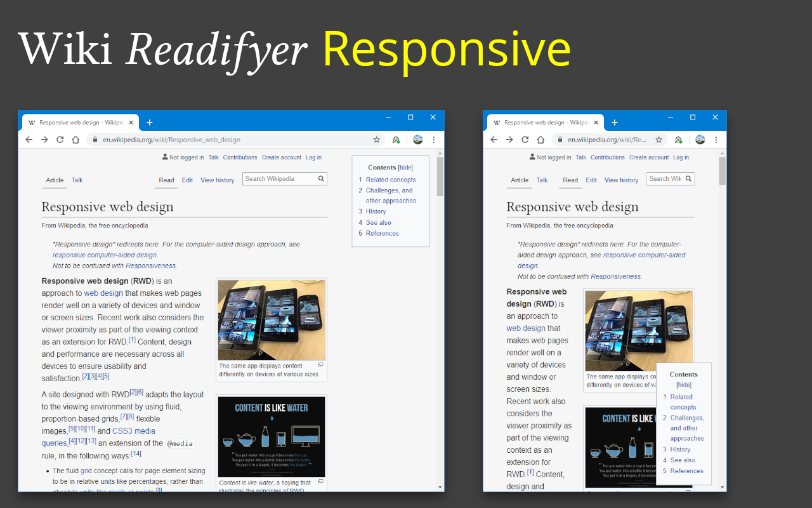Viewport: 812px width, 508px height.
Task: Click the lock icon in the left address bar
Action: (95, 140)
